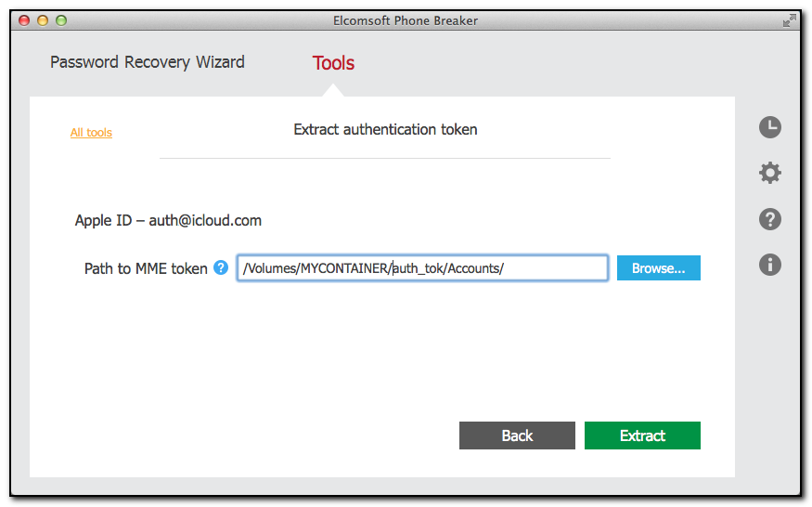Open the about info icon
Screen dimensions: 812x507
[769, 265]
